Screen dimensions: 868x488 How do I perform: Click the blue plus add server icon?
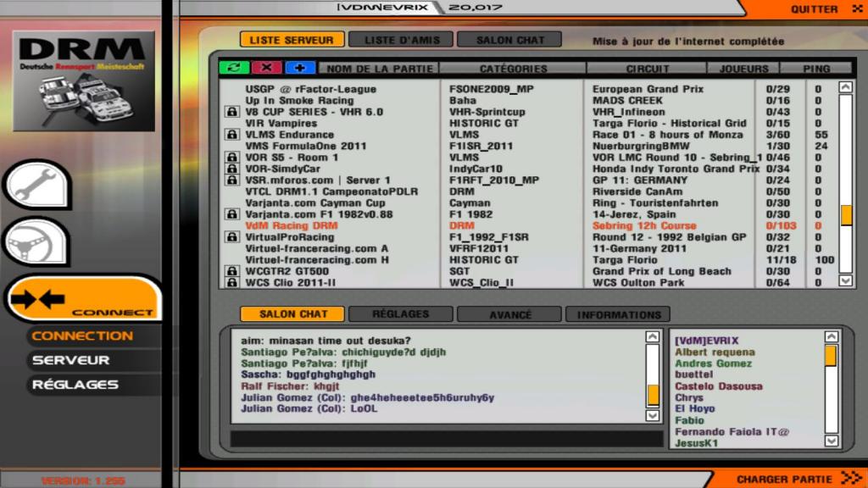300,68
